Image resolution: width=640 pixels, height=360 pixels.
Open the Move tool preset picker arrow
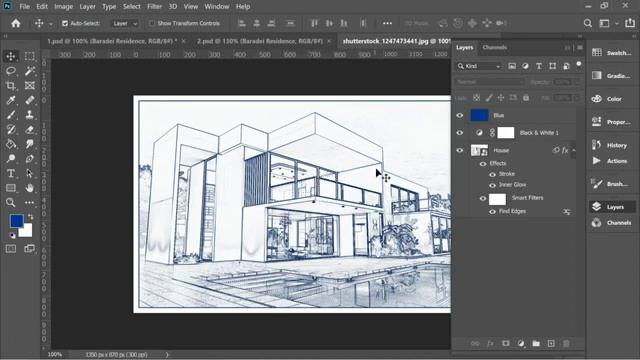(x=51, y=24)
